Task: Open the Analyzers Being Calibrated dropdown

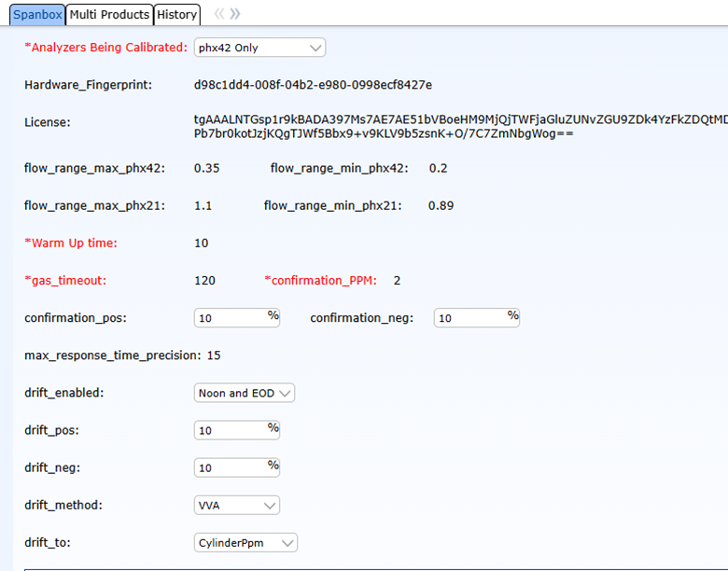Action: tap(259, 48)
